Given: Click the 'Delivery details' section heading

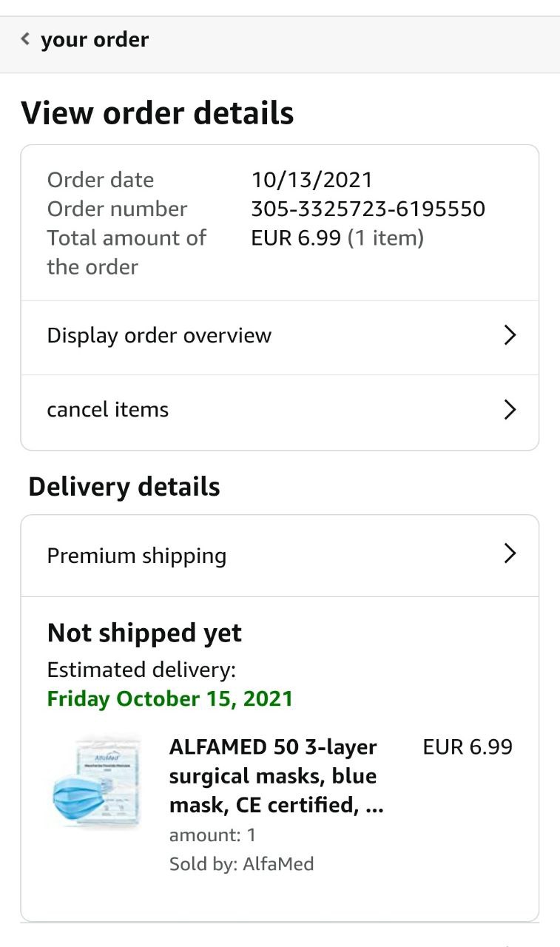Looking at the screenshot, I should (124, 487).
